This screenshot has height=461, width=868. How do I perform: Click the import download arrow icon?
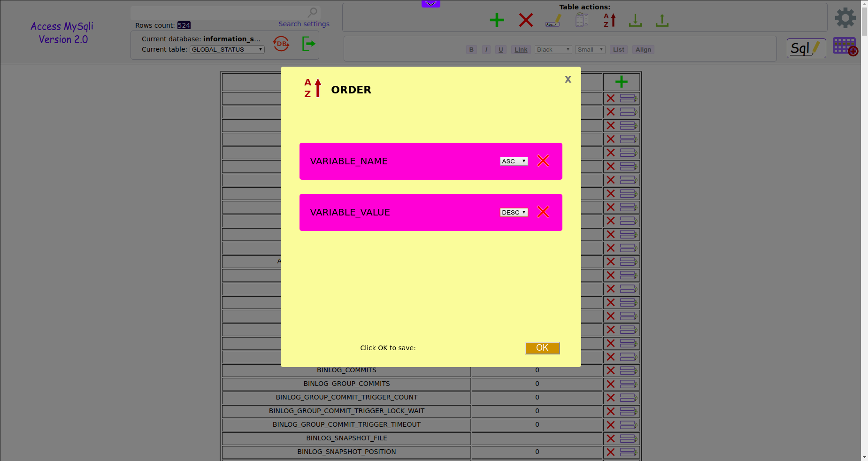coord(635,20)
